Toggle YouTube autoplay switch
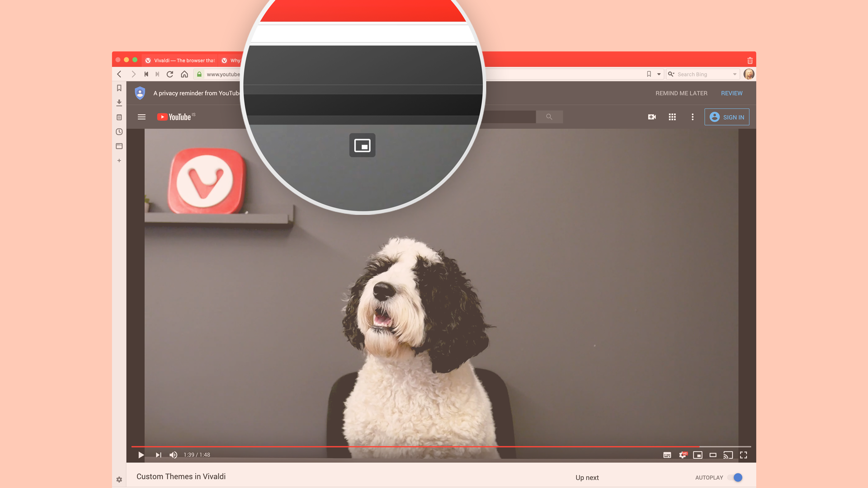This screenshot has height=488, width=868. [737, 477]
